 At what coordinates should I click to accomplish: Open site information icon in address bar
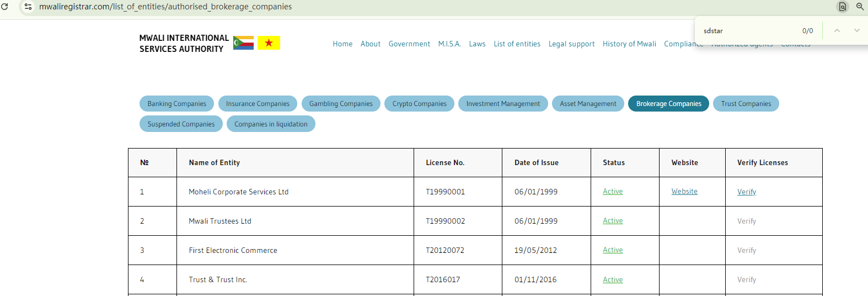point(28,7)
